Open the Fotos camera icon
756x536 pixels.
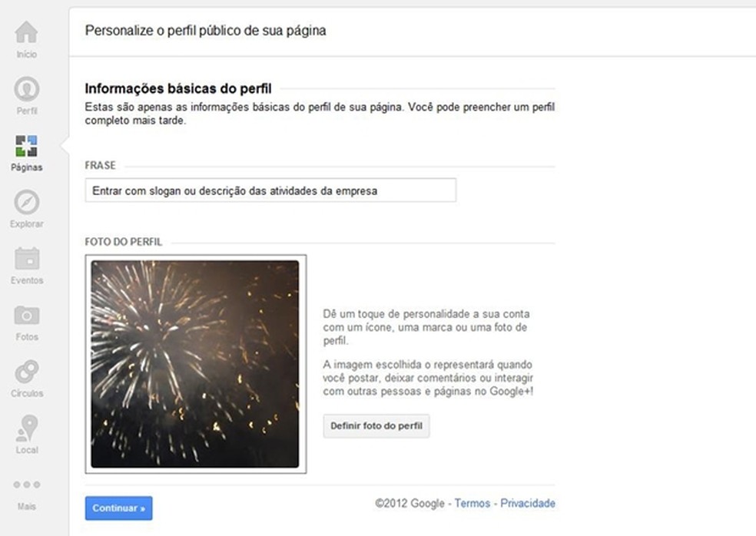[27, 316]
